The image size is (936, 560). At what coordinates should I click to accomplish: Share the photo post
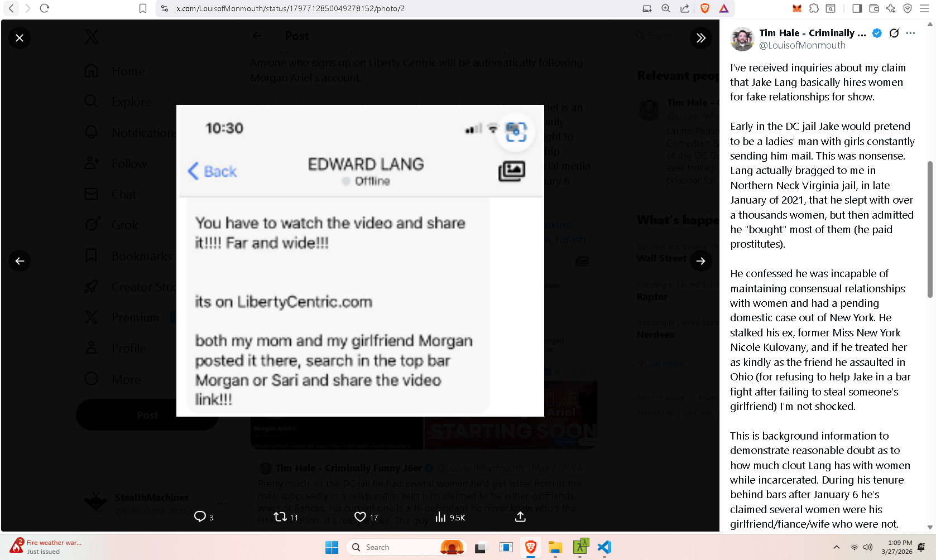pos(520,517)
